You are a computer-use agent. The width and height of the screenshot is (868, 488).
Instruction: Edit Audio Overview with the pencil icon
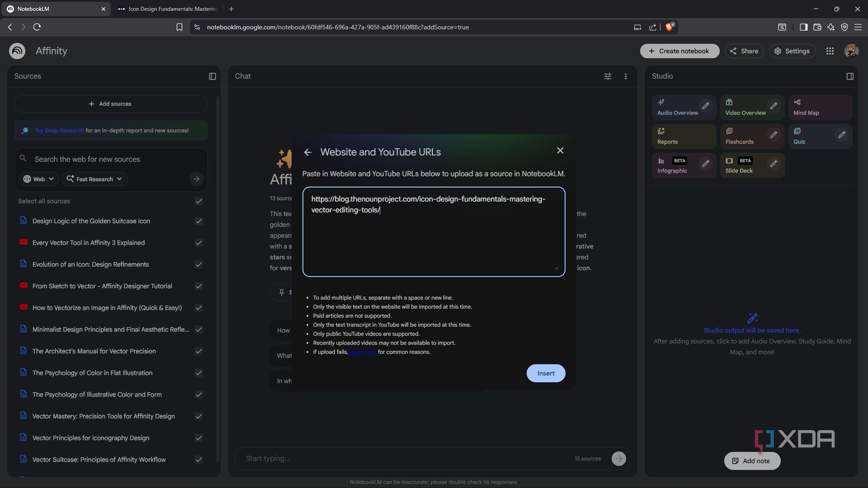(x=706, y=105)
